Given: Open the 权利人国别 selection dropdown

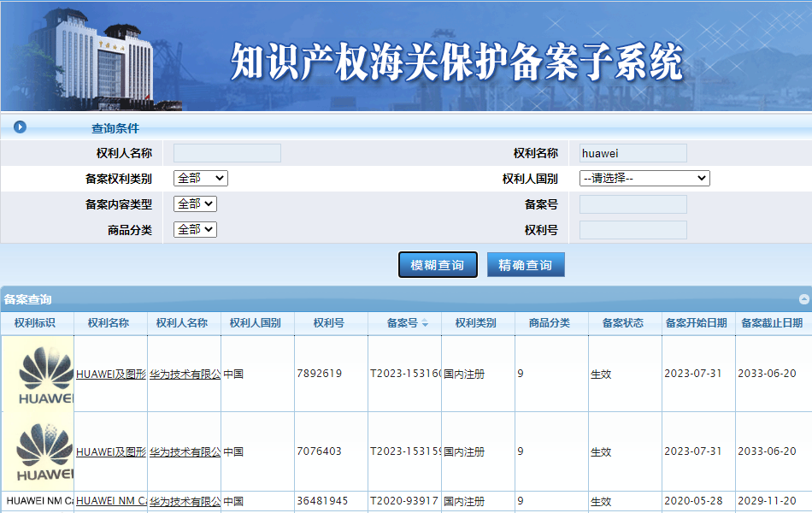Looking at the screenshot, I should coord(644,178).
